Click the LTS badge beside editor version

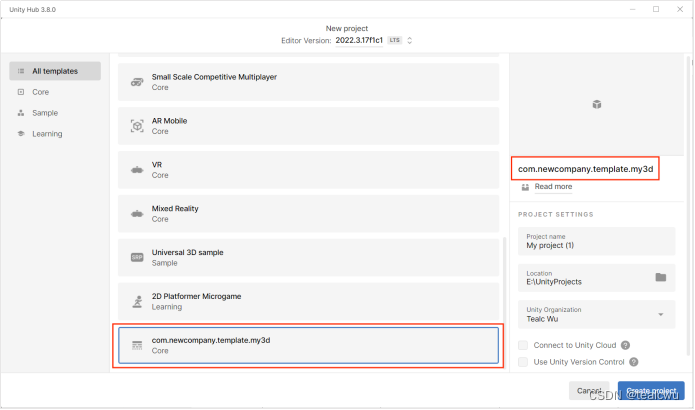coord(394,40)
